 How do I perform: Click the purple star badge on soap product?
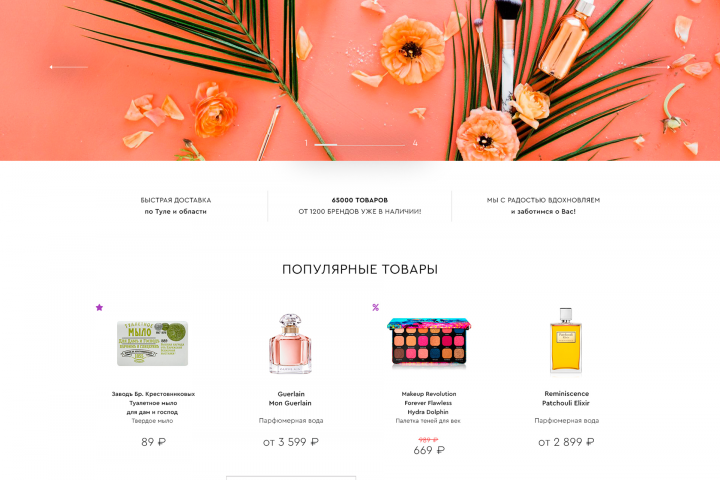coord(99,307)
